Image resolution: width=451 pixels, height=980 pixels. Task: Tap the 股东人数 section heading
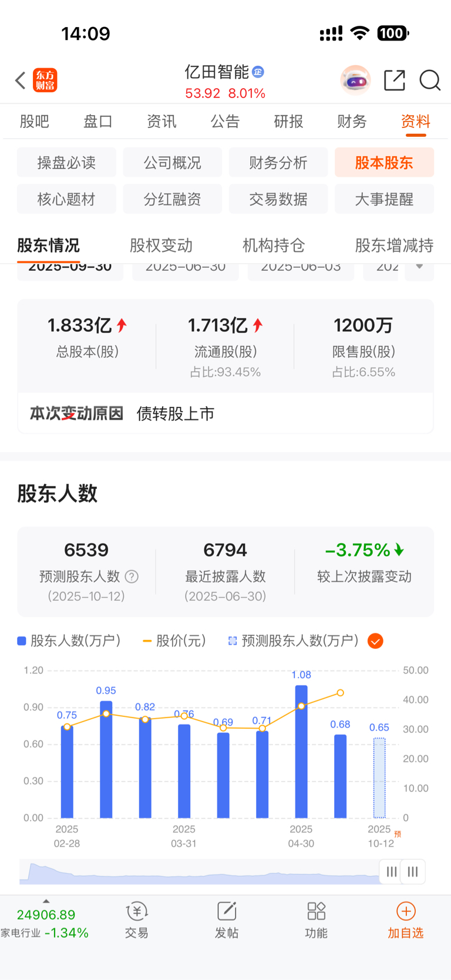[58, 494]
